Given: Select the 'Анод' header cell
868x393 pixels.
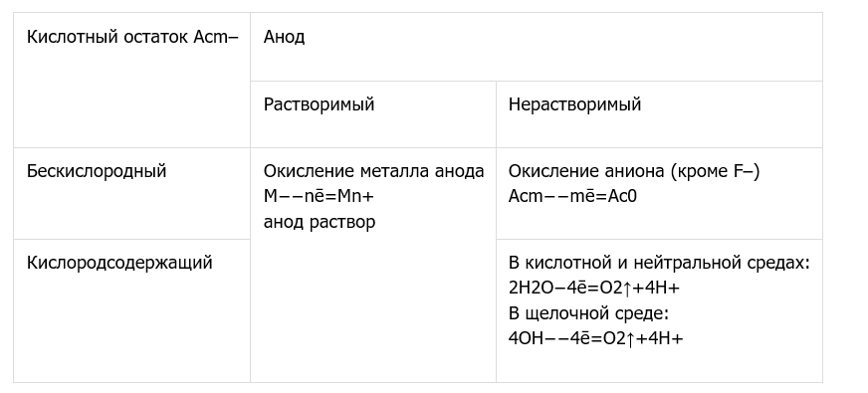Looking at the screenshot, I should (x=537, y=47).
